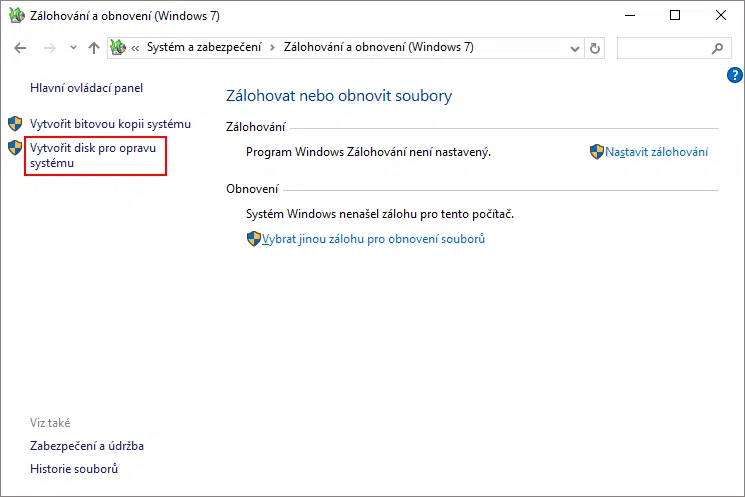Viewport: 745px width, 497px height.
Task: Open Vytvořit bitovou kopii systému
Action: (110, 124)
